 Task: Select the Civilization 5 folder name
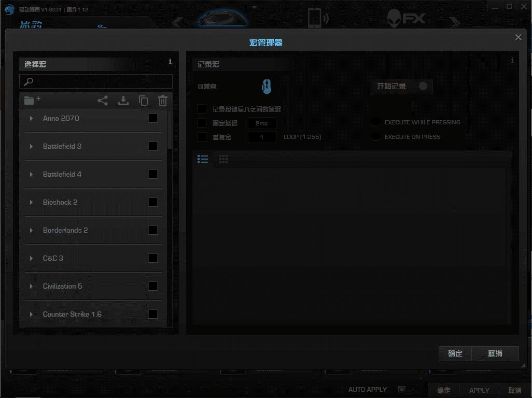click(62, 286)
